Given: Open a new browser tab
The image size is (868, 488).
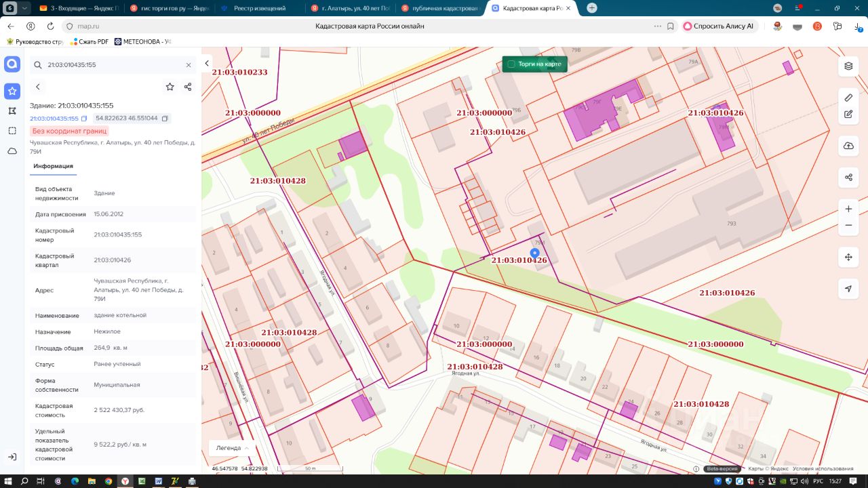Looking at the screenshot, I should click(x=592, y=8).
